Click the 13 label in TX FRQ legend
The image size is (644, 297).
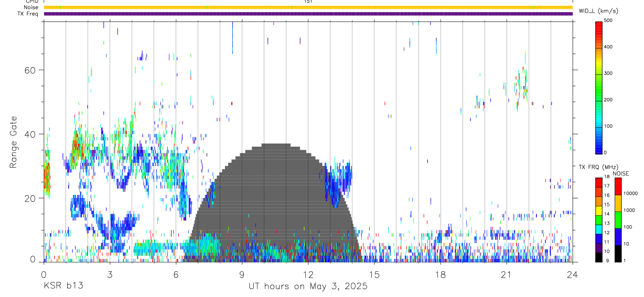(x=607, y=223)
